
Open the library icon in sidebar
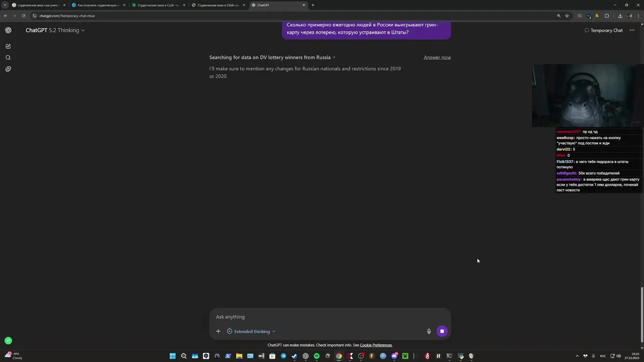coord(8,69)
